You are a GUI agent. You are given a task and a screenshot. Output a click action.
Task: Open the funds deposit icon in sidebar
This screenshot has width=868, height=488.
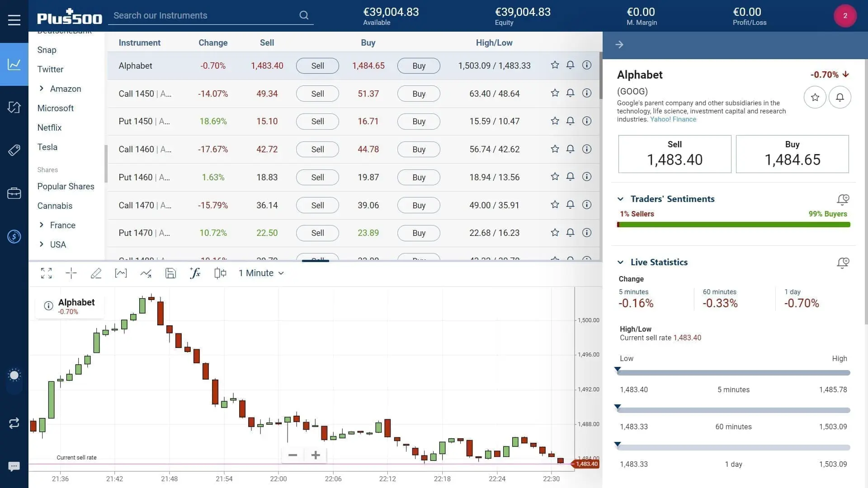tap(14, 236)
